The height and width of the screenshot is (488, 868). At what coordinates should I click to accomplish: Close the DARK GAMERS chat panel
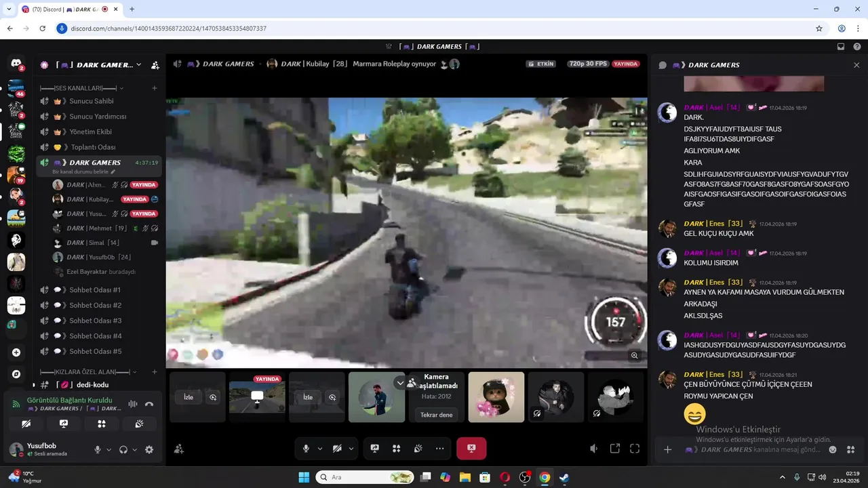click(x=856, y=65)
